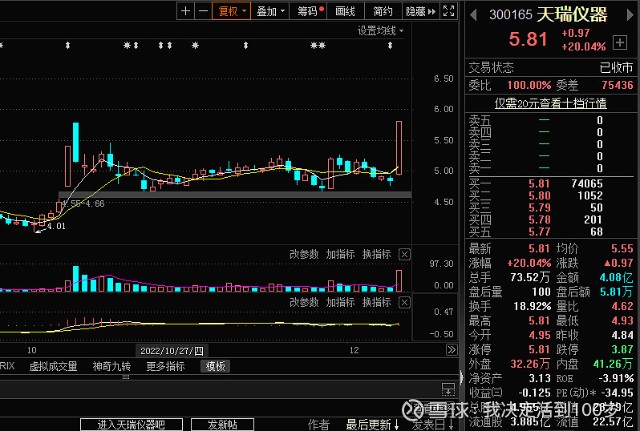Open 设置均线 moving average settings
This screenshot has width=640, height=431.
click(x=380, y=31)
